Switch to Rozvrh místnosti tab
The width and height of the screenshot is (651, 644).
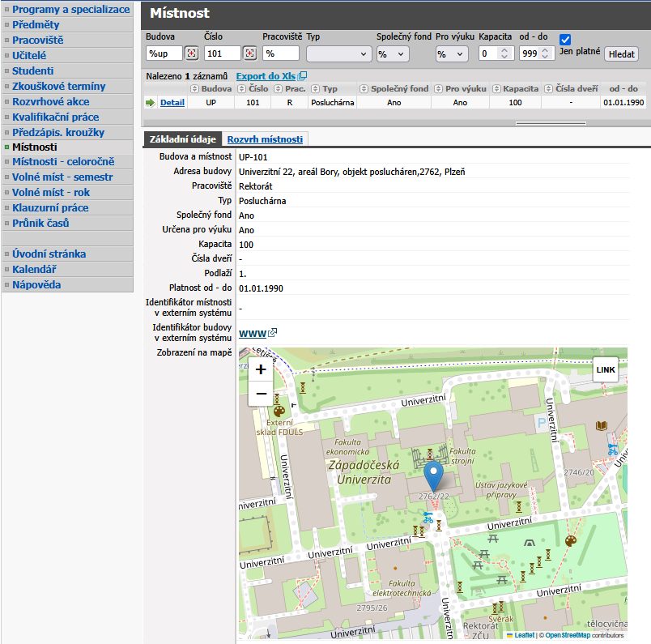[x=265, y=139]
